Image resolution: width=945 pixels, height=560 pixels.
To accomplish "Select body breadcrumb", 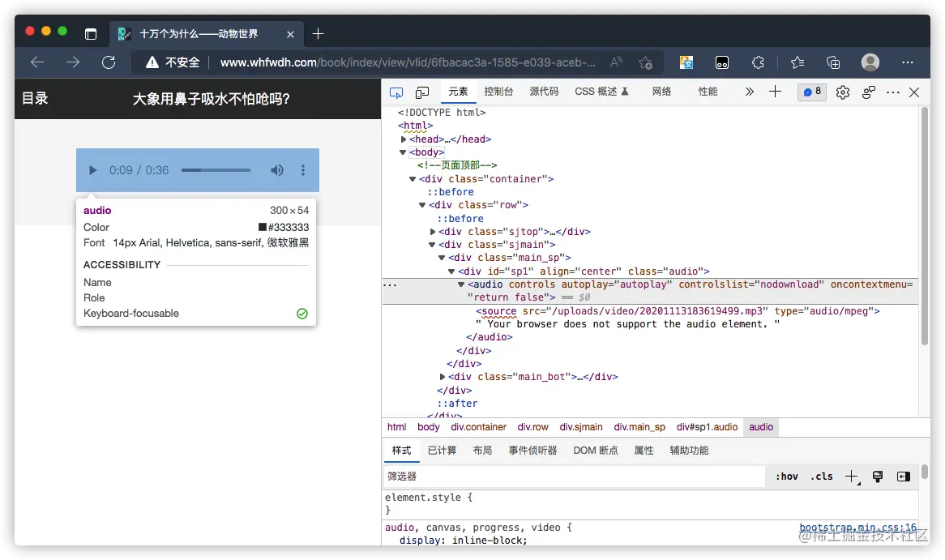I will click(x=429, y=427).
